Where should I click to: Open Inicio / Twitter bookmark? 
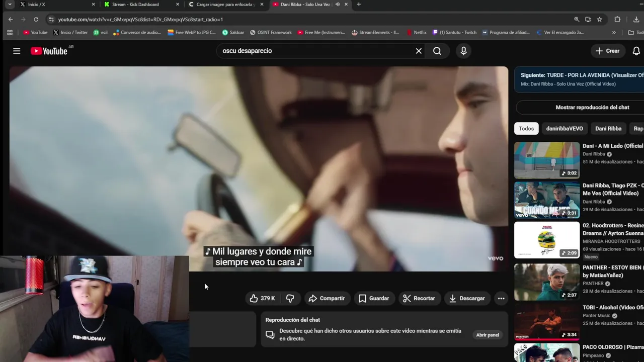point(70,32)
